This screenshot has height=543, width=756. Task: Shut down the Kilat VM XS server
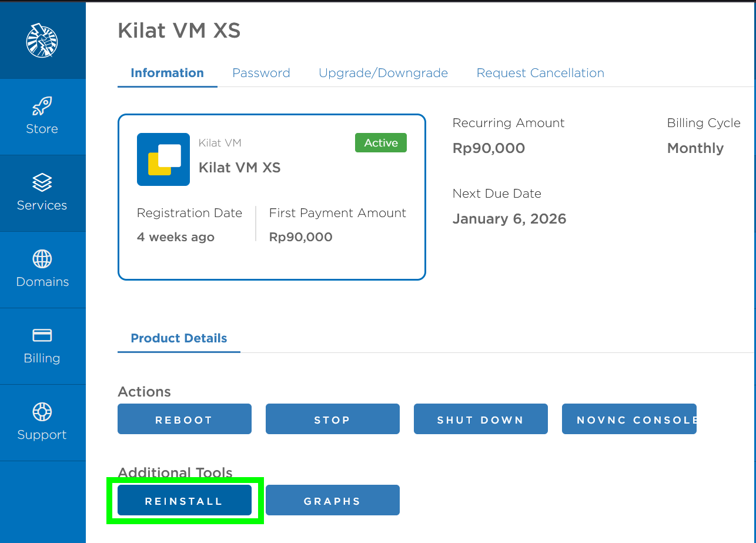[x=480, y=419]
